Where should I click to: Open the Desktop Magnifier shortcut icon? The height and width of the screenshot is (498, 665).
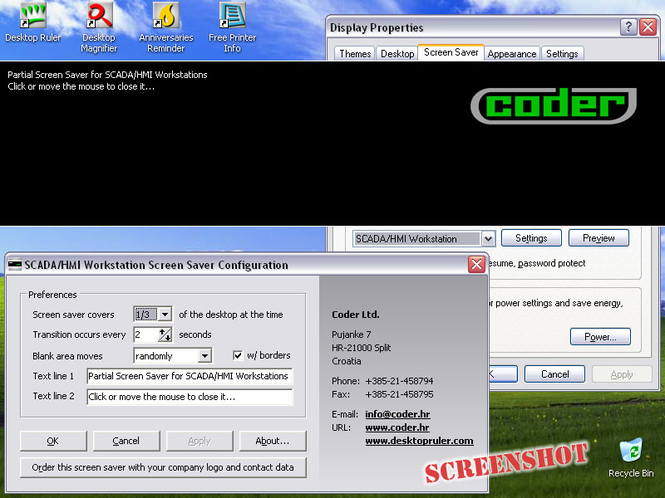coord(99,17)
